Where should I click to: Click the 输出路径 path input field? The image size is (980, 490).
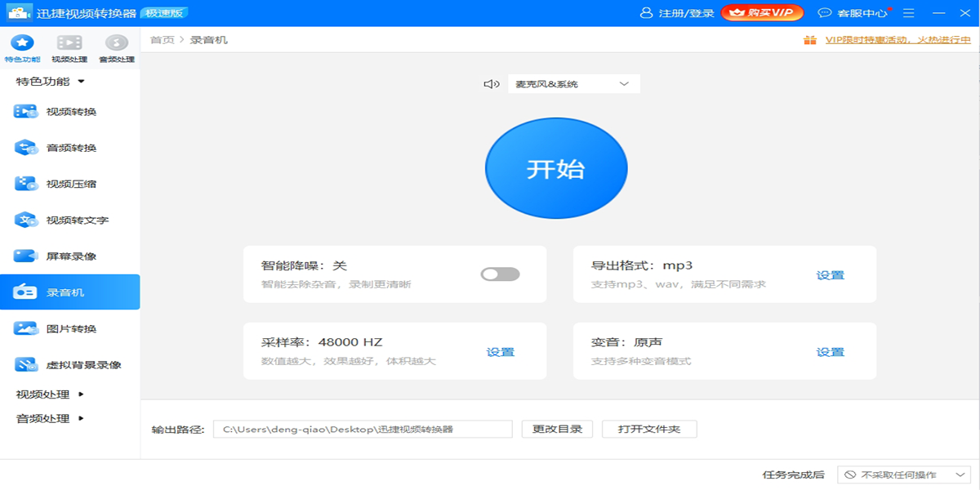click(363, 429)
